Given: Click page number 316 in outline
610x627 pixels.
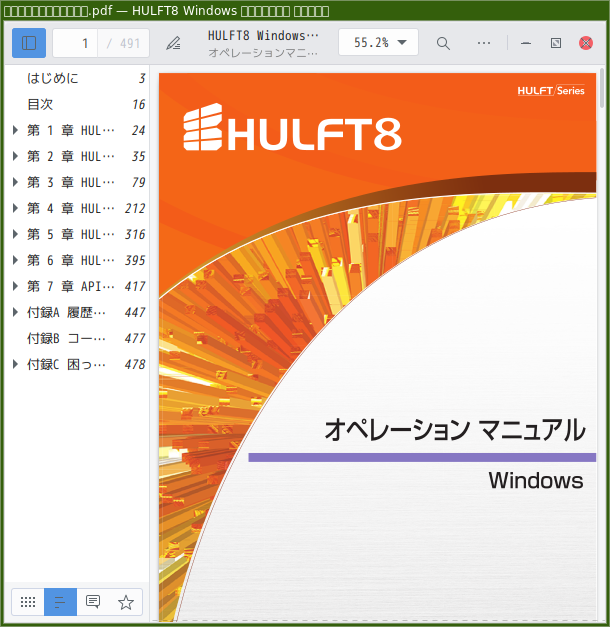Looking at the screenshot, I should pos(135,234).
